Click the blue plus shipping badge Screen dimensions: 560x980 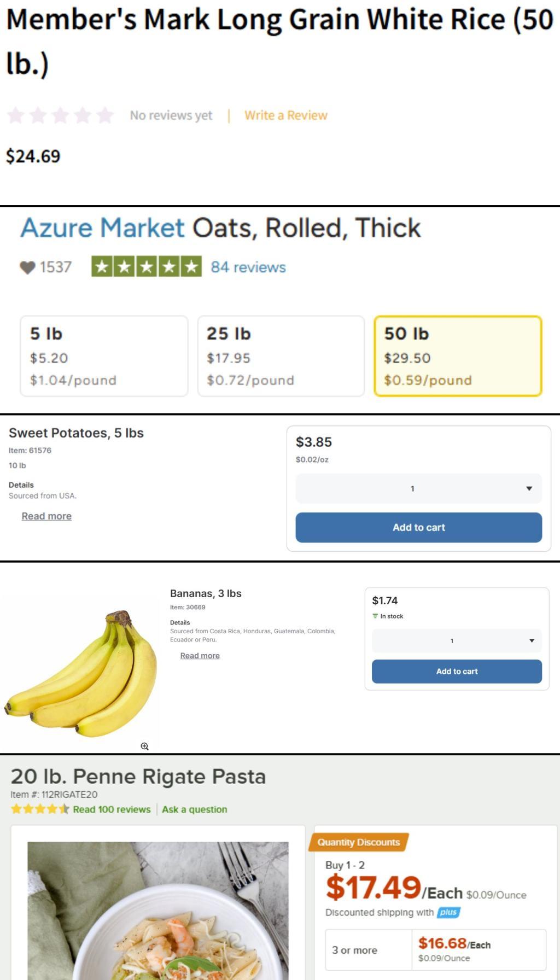448,912
